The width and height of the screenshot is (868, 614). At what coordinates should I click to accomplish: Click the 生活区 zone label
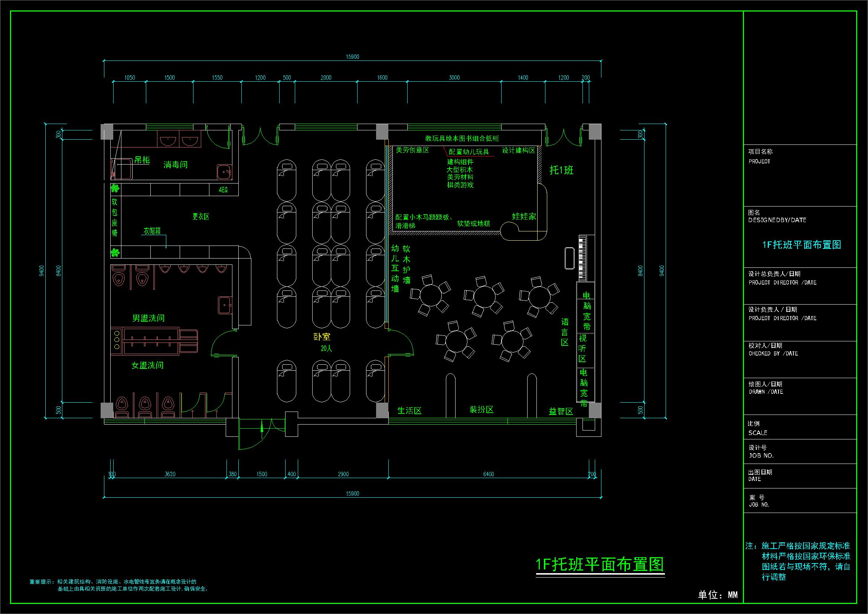(x=409, y=410)
